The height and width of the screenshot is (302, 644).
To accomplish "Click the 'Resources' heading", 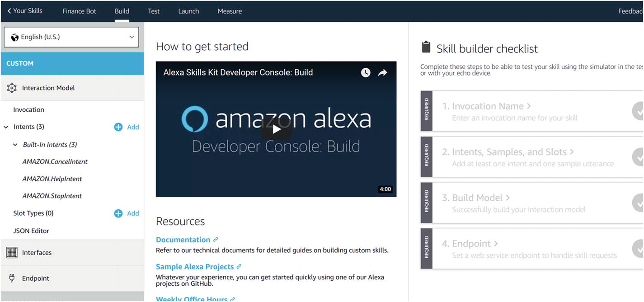I will (x=180, y=221).
